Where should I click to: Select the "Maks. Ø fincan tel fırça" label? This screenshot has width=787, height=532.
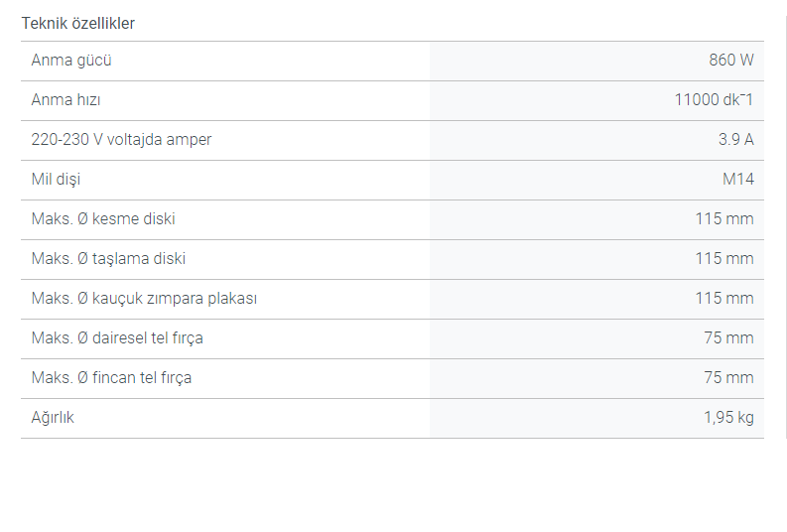point(111,378)
